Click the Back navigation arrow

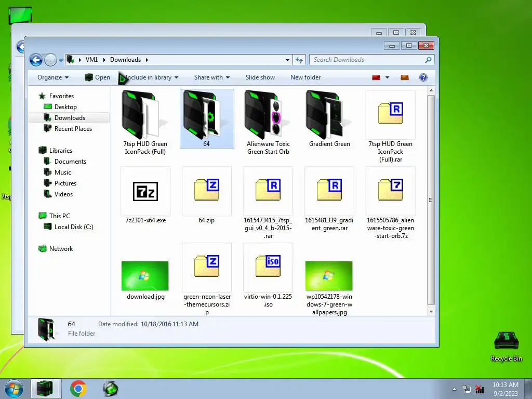(x=36, y=60)
